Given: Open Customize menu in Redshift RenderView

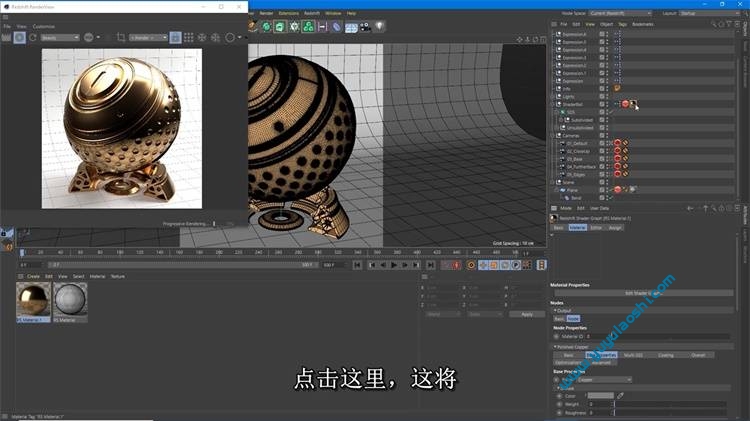Looking at the screenshot, I should (44, 26).
